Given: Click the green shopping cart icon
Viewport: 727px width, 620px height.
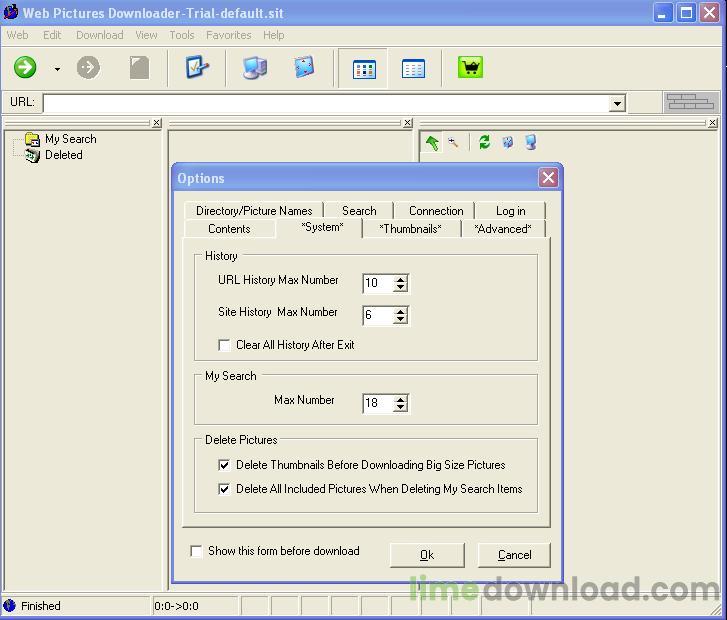Looking at the screenshot, I should coord(470,68).
